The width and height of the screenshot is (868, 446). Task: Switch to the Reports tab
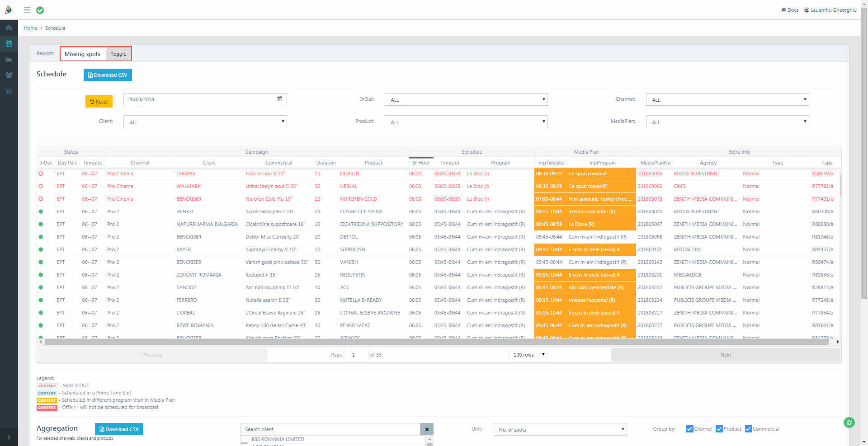pyautogui.click(x=45, y=53)
